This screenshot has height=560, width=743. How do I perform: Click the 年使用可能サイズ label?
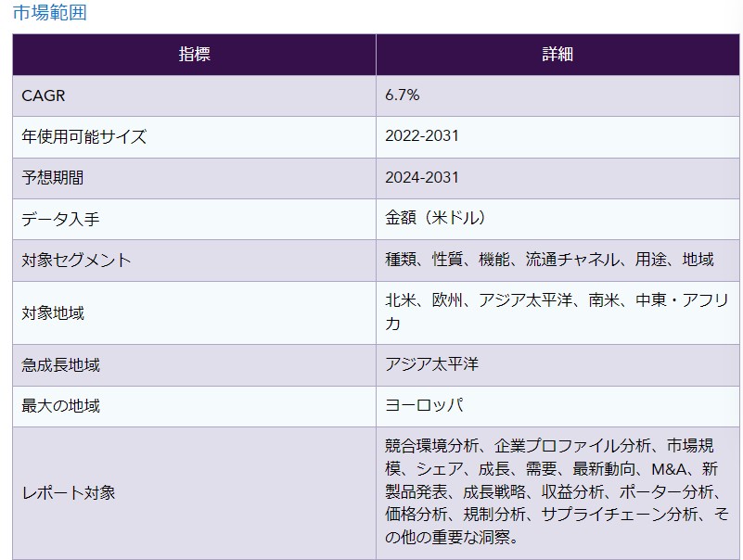pos(83,137)
